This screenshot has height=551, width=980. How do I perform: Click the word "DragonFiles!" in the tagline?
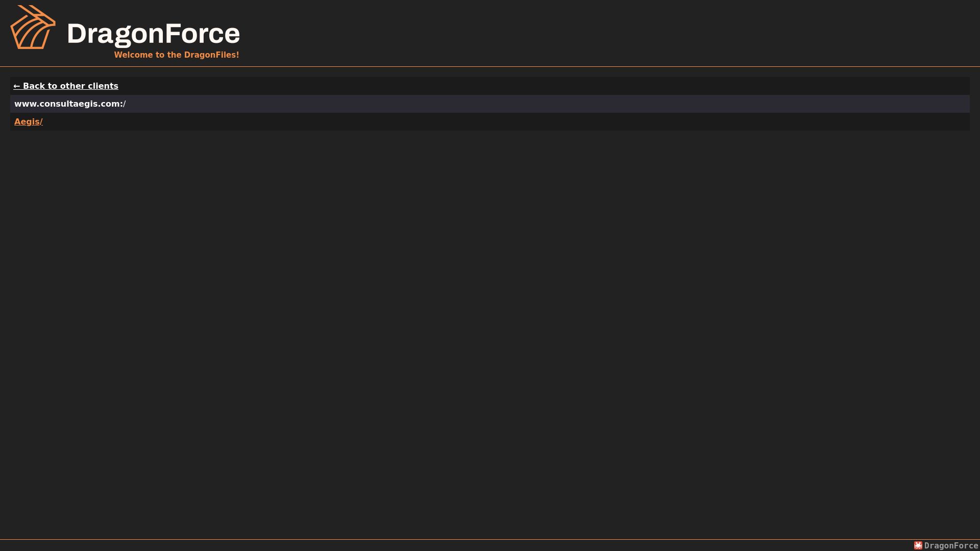coord(212,55)
